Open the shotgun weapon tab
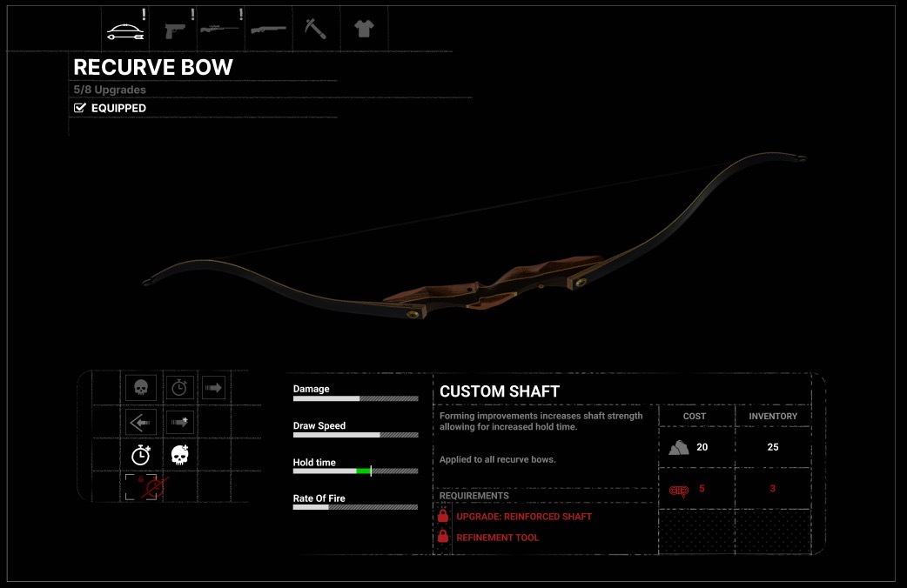 pos(268,30)
